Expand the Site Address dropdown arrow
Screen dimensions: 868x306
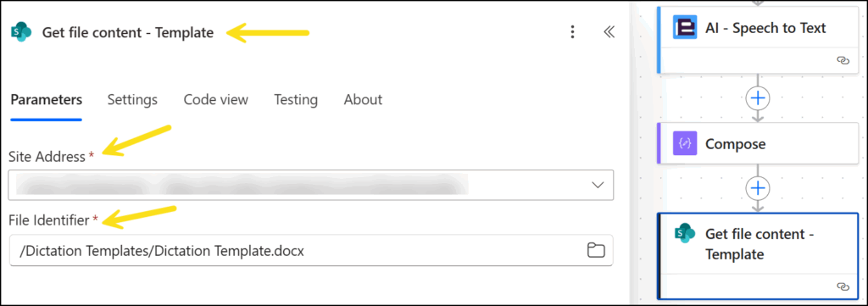point(598,185)
